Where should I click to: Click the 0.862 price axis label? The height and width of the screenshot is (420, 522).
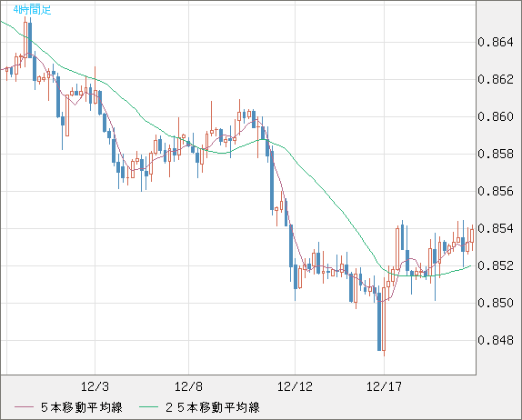point(496,79)
